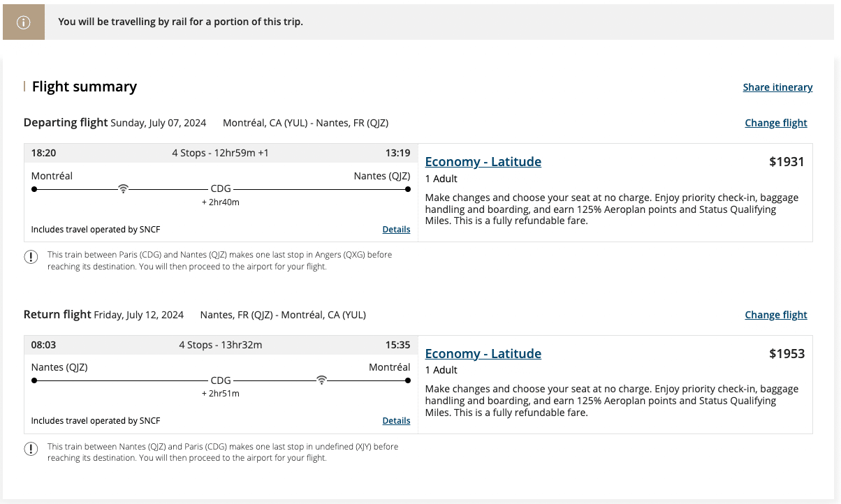841x504 pixels.
Task: Share the itinerary
Action: click(x=777, y=87)
